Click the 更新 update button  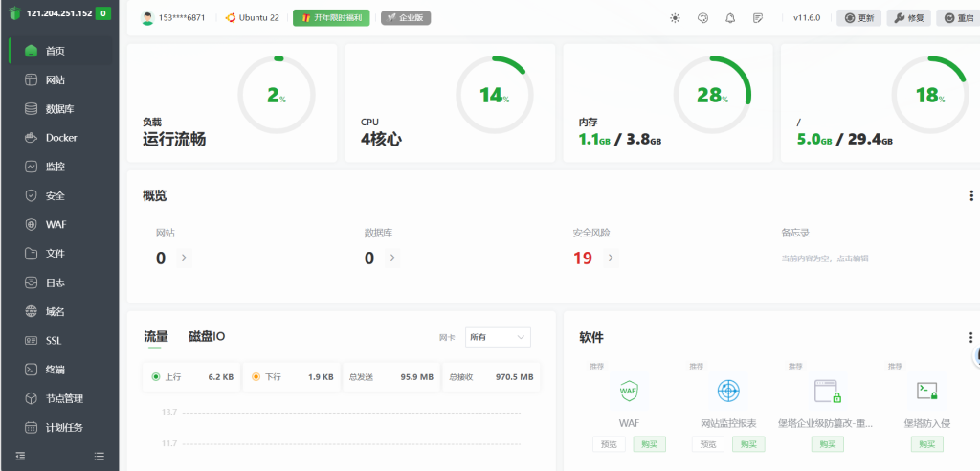[858, 18]
